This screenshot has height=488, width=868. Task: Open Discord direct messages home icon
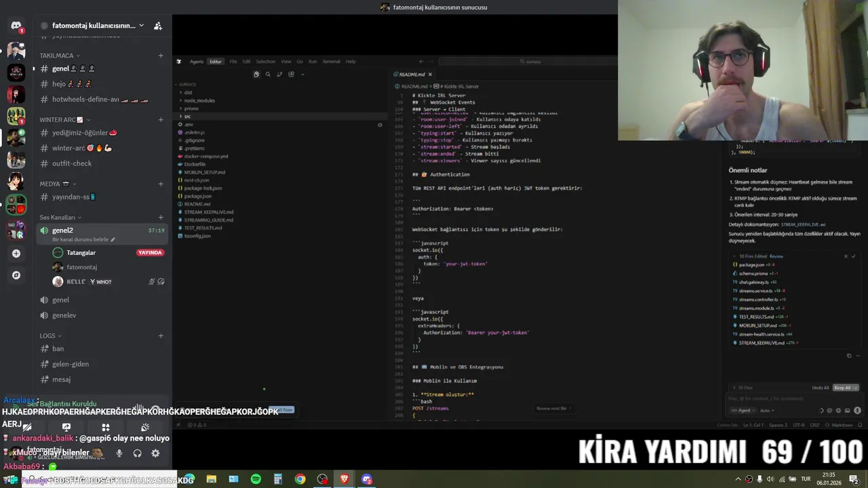coord(16,26)
